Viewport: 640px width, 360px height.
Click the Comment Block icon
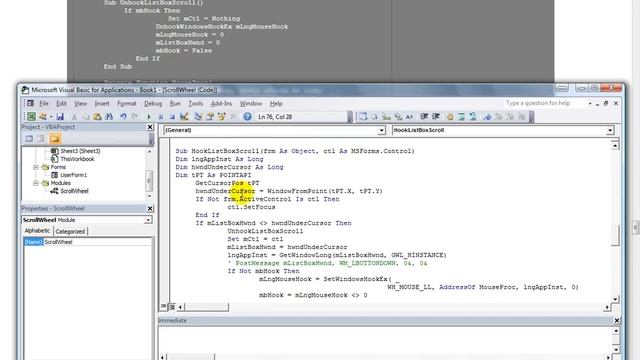pyautogui.click(x=461, y=117)
